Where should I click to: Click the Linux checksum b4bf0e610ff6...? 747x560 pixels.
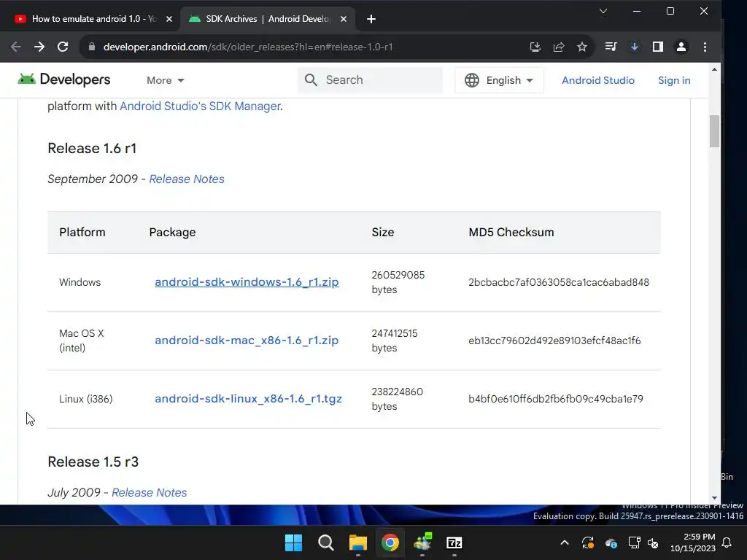pyautogui.click(x=555, y=399)
